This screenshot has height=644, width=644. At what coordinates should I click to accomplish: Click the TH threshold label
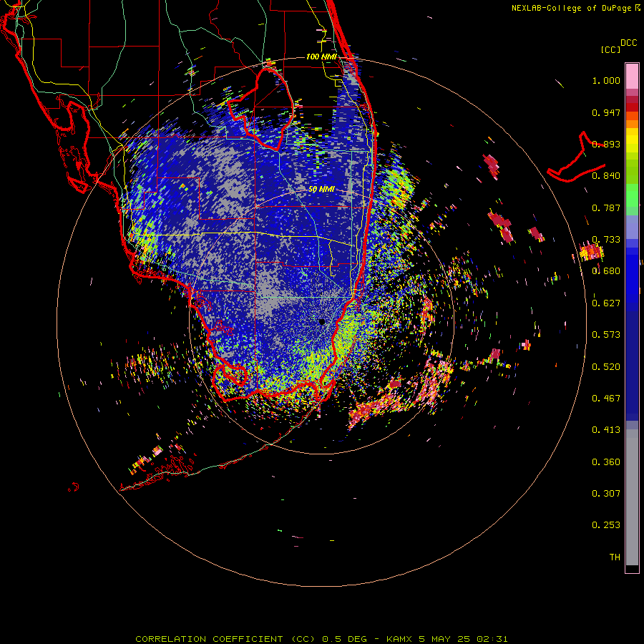(615, 557)
